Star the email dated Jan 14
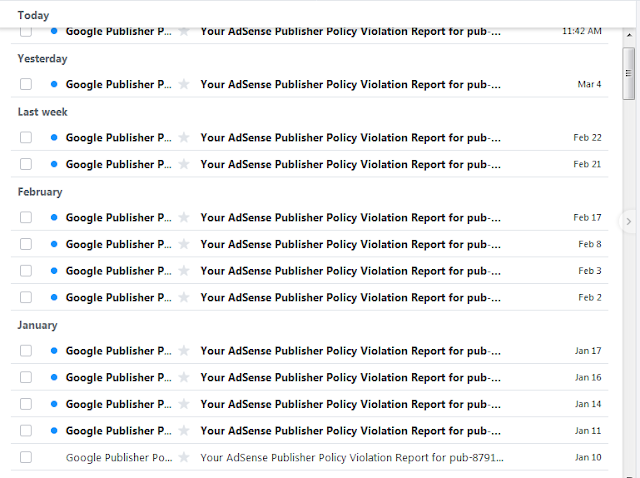 [184, 404]
